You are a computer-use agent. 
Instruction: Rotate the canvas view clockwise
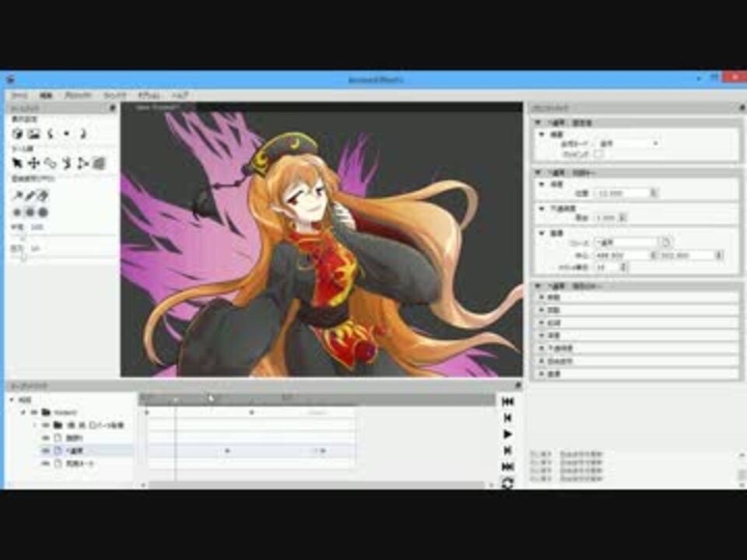coord(83,134)
